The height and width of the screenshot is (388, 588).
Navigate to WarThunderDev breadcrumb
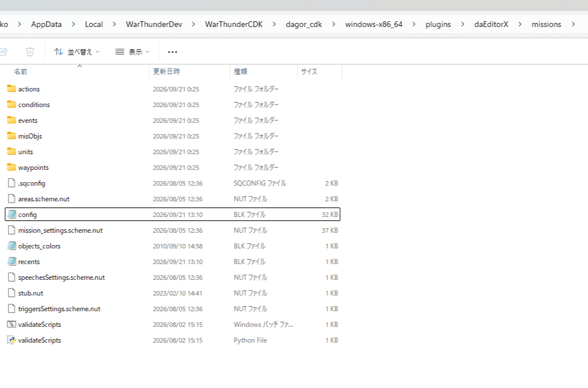pos(153,24)
